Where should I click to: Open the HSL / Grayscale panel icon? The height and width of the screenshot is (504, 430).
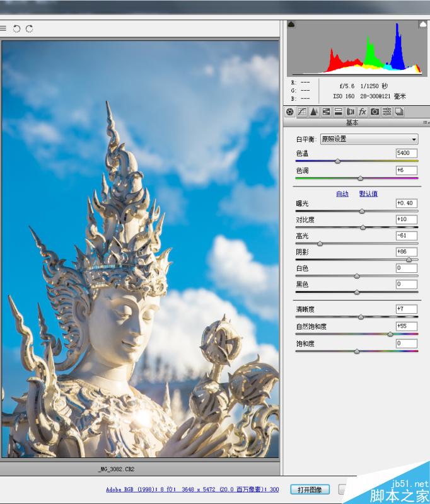click(326, 112)
